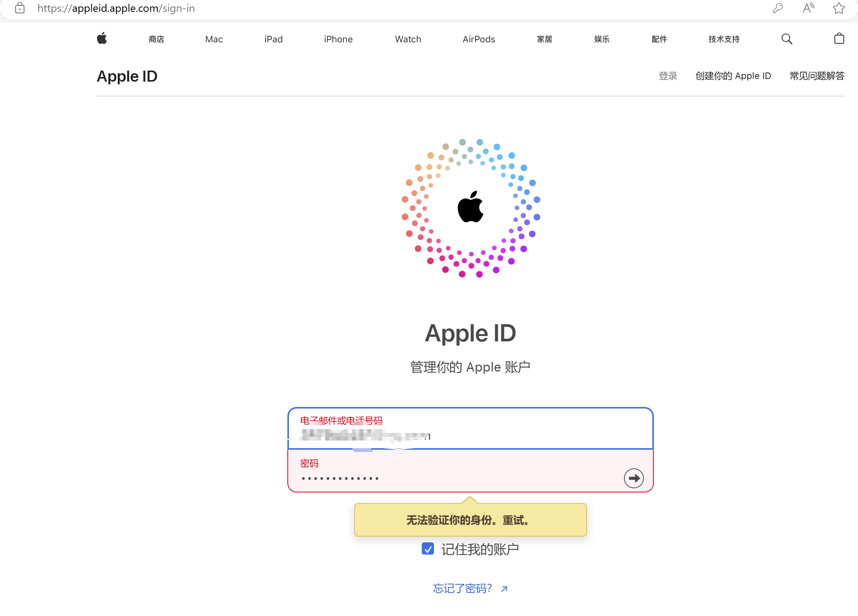Open the search icon in navigation
The height and width of the screenshot is (616, 858).
tap(786, 39)
